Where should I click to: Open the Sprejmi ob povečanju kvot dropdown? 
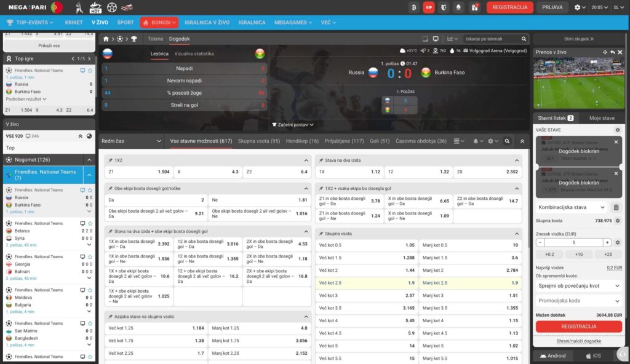(x=578, y=286)
